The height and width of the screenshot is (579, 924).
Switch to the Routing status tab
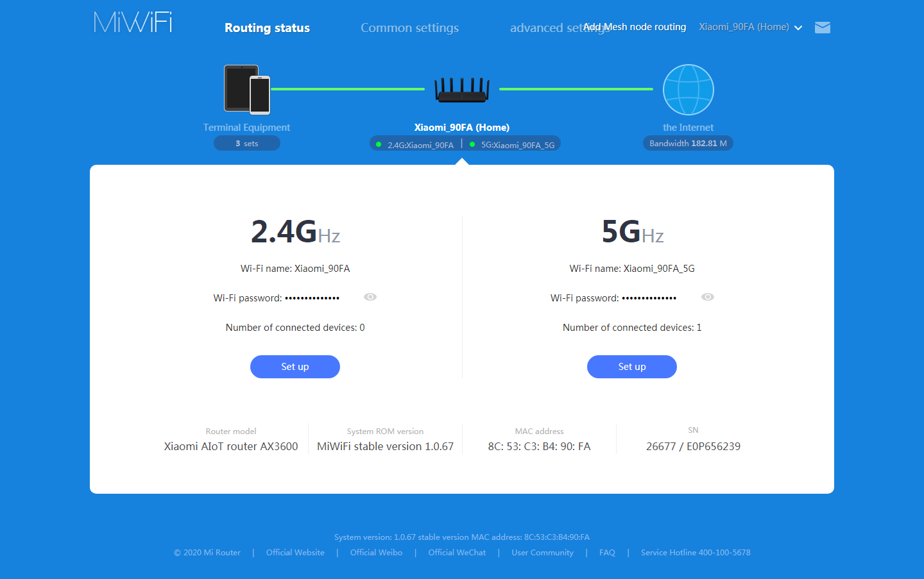point(267,28)
